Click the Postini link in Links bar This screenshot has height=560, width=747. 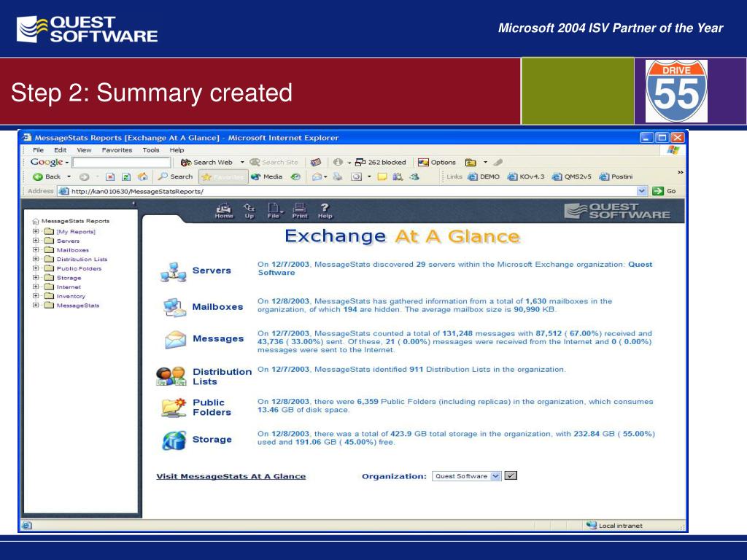point(616,176)
